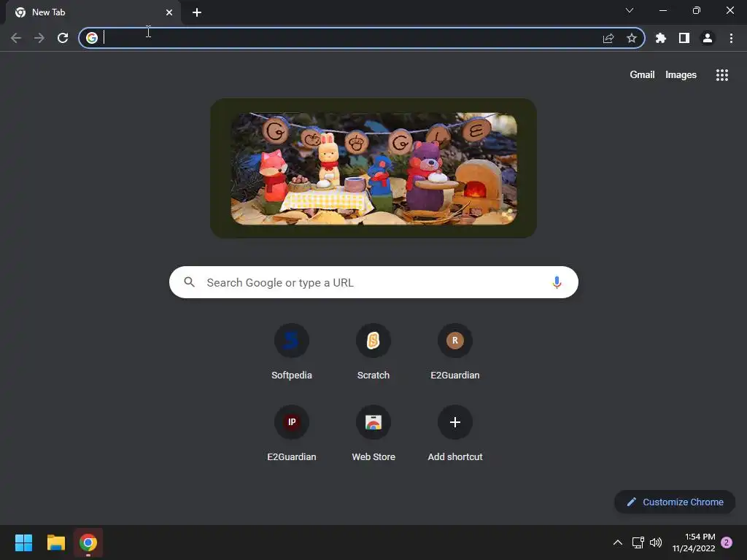
Task: Toggle the browser side panel
Action: coord(684,38)
